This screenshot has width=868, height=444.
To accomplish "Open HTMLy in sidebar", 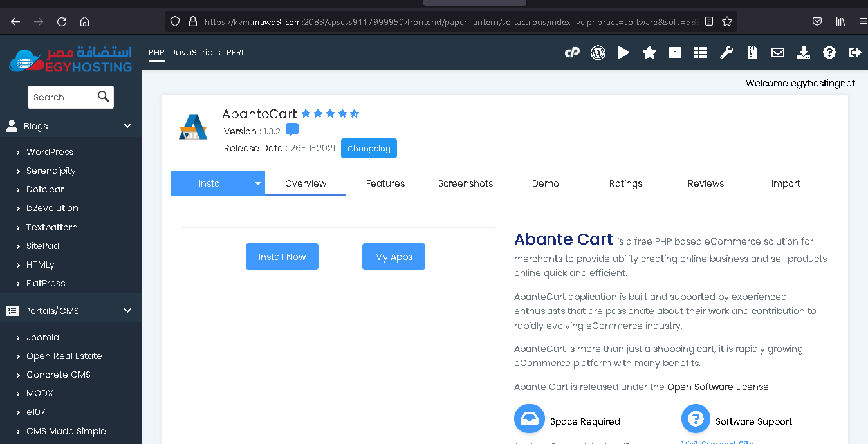I will pyautogui.click(x=41, y=264).
